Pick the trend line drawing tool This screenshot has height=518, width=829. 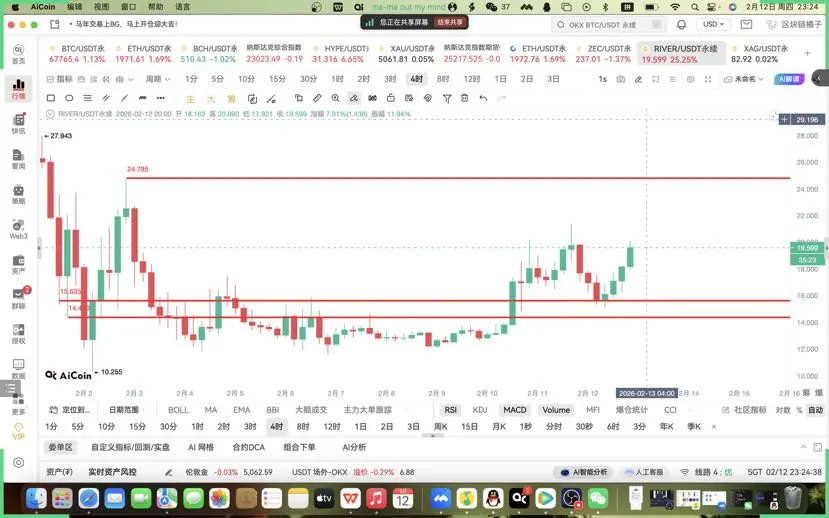[x=124, y=98]
